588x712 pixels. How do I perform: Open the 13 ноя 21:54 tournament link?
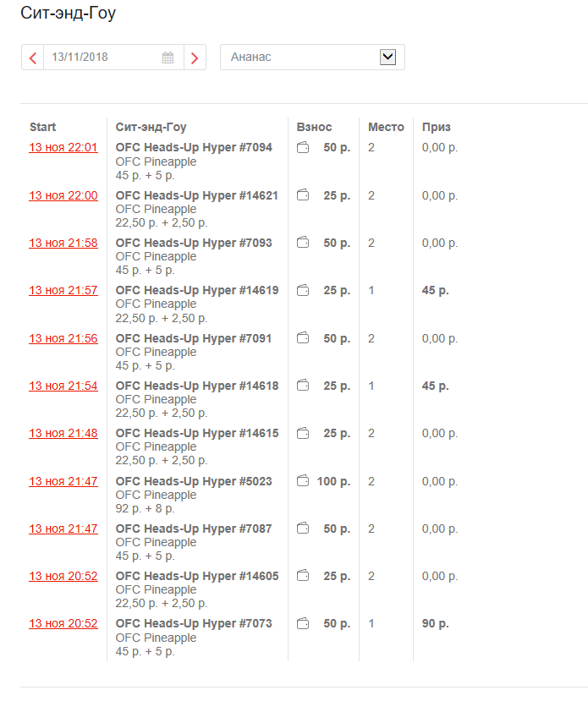click(63, 386)
